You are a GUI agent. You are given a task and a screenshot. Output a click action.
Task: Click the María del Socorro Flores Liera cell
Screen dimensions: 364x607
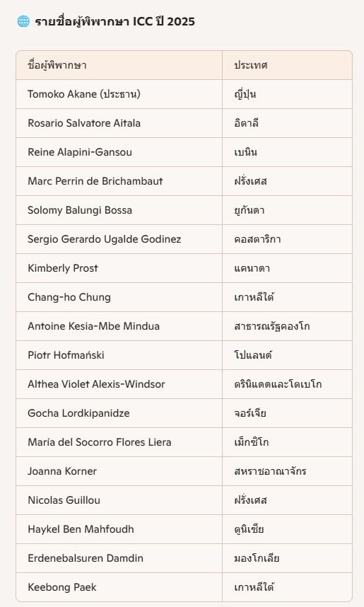pos(119,442)
